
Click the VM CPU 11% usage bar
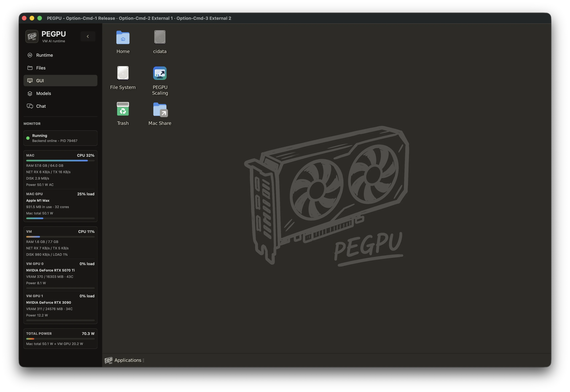(x=60, y=237)
